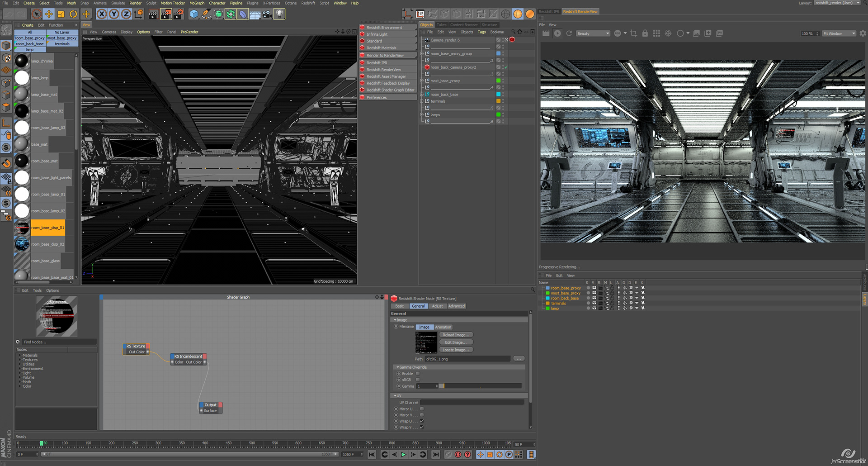Click the Edit Render Settings clapperboard icon
This screenshot has height=466, width=868.
click(x=178, y=14)
